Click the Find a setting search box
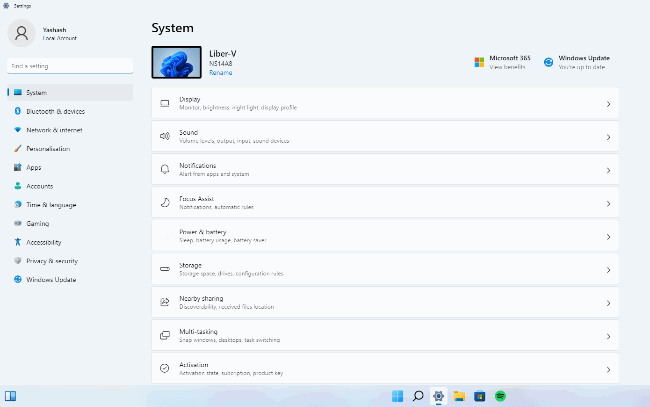 tap(70, 66)
